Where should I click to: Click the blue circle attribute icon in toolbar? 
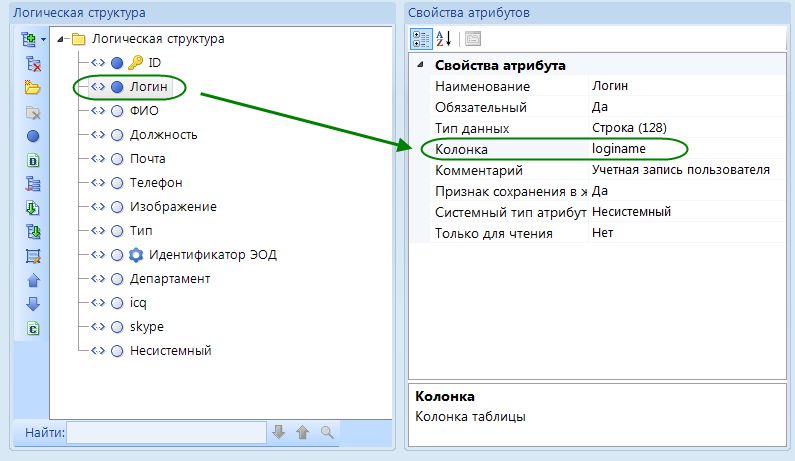tap(32, 135)
